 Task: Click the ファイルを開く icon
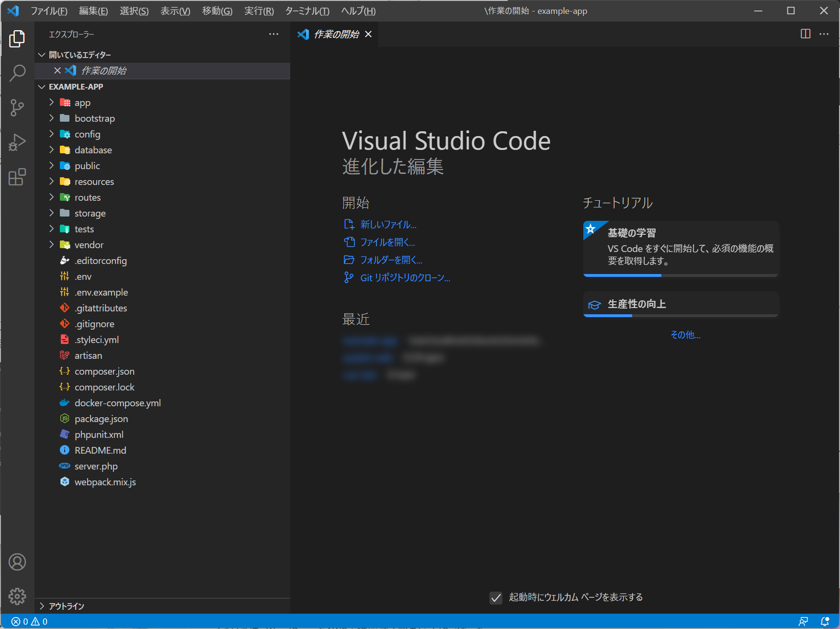[x=349, y=242]
